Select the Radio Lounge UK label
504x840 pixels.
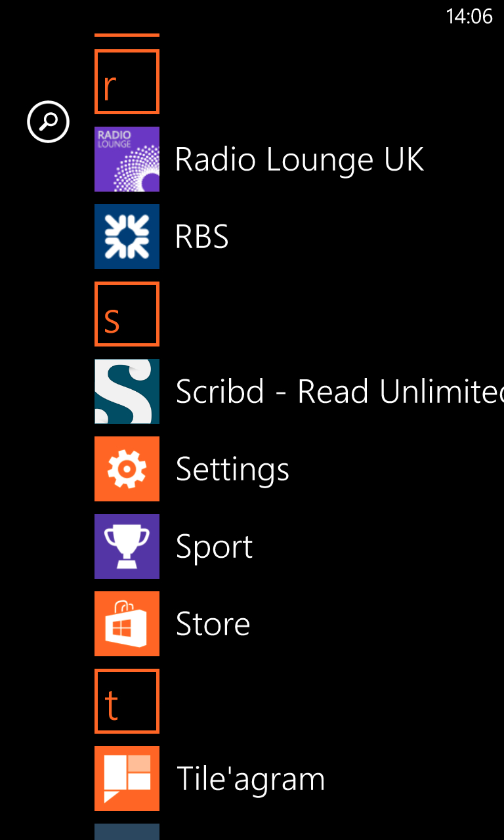pyautogui.click(x=300, y=159)
